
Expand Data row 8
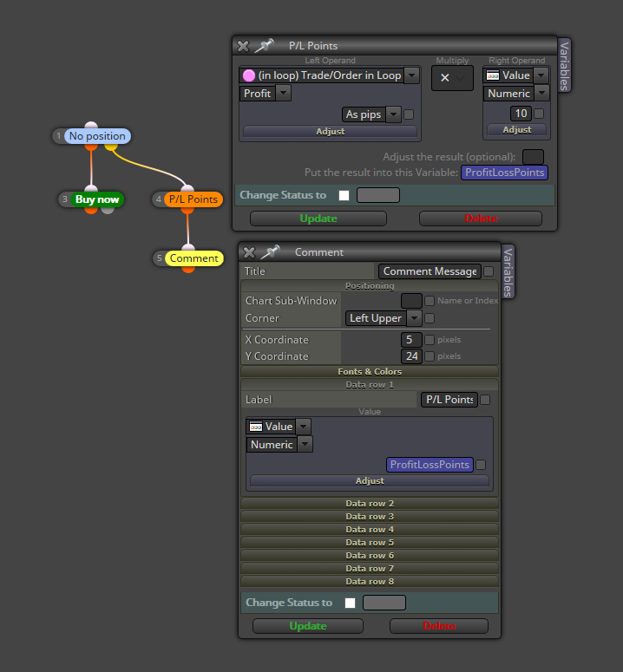coord(370,582)
